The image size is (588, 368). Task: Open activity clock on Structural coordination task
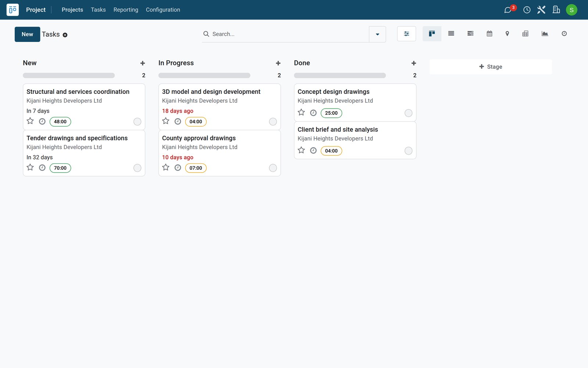42,121
